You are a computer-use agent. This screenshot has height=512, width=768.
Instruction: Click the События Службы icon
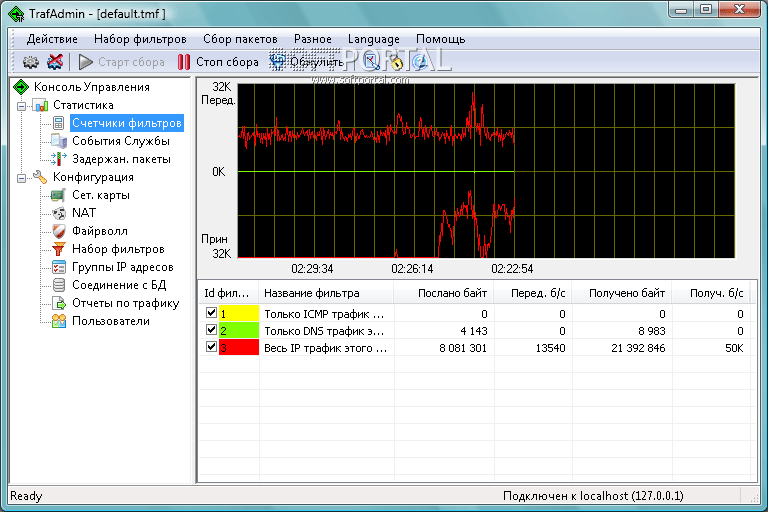[59, 141]
